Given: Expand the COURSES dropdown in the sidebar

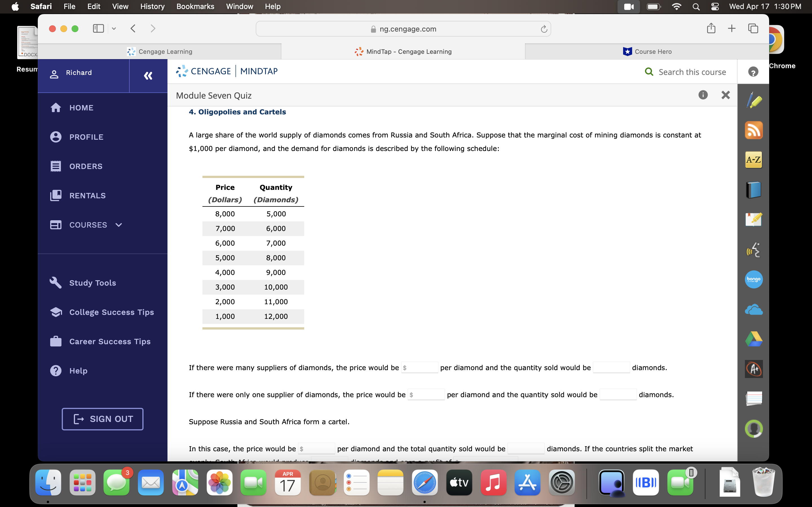Looking at the screenshot, I should [x=118, y=225].
